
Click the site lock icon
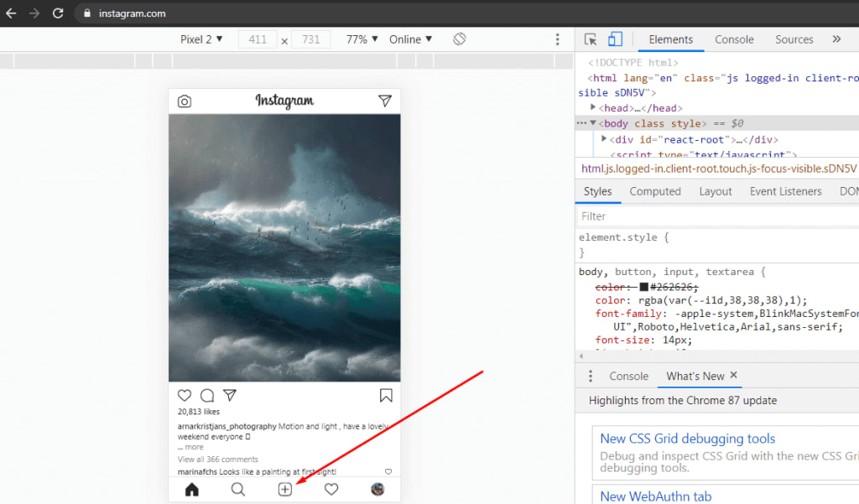tap(86, 13)
